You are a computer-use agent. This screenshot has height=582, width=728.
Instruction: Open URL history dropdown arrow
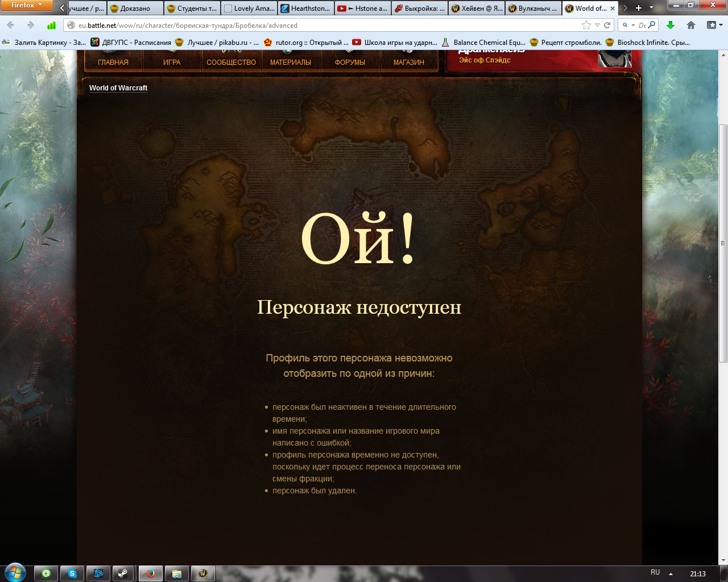[x=597, y=25]
